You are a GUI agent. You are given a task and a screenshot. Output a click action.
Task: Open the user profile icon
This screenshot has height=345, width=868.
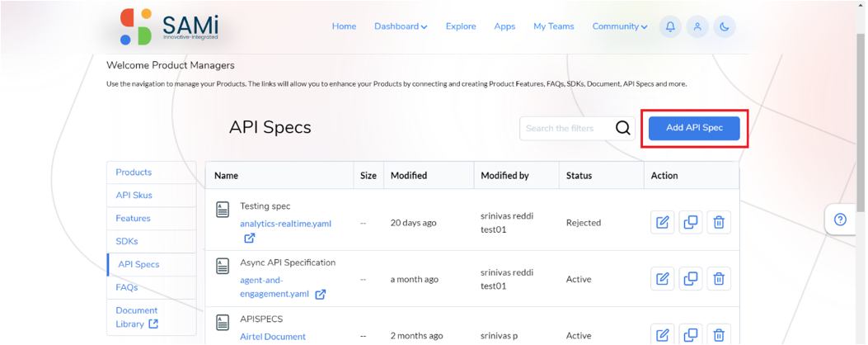[697, 26]
